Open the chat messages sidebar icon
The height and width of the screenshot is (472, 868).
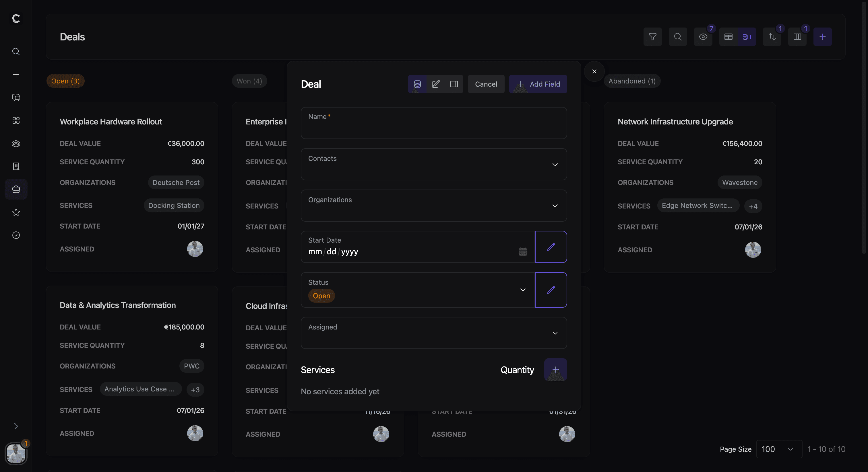(16, 97)
